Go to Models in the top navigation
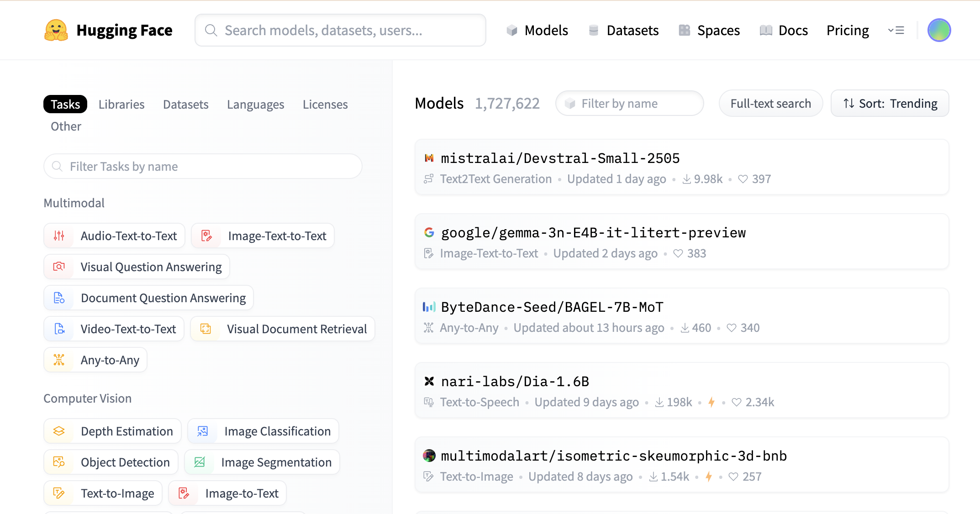This screenshot has height=514, width=980. (x=537, y=30)
